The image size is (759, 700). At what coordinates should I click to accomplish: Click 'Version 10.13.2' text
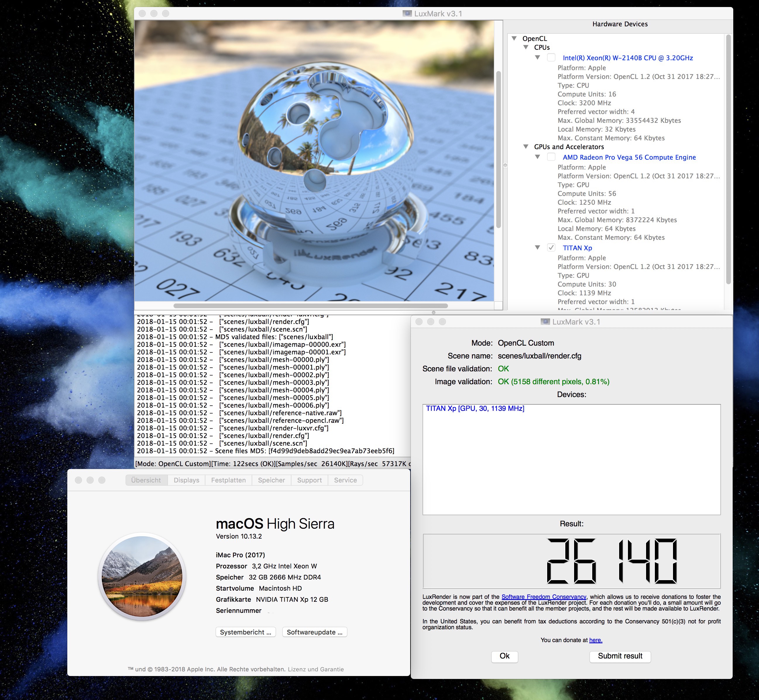239,536
